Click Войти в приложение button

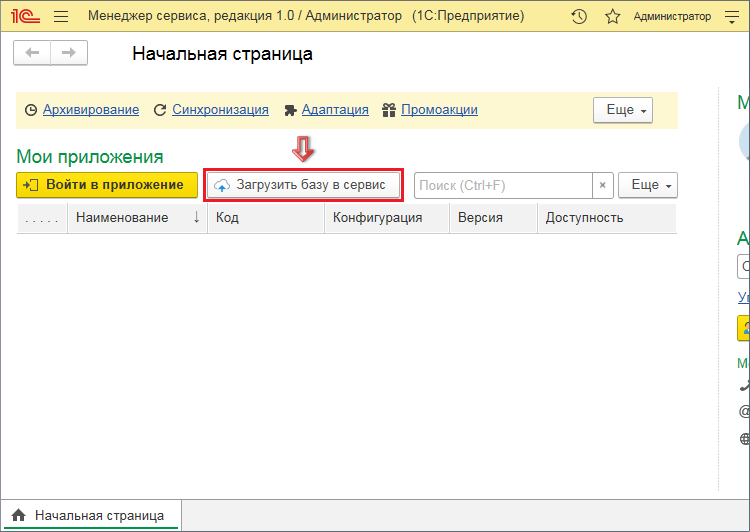[x=107, y=185]
